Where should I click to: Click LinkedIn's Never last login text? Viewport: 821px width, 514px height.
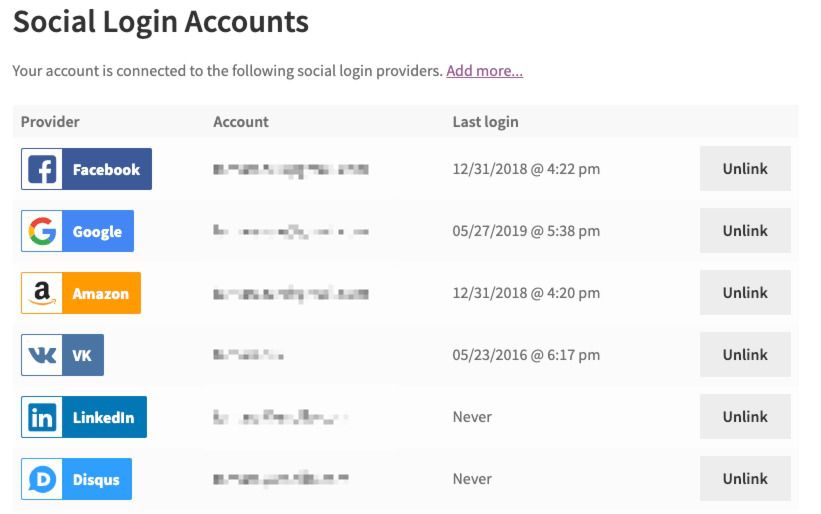(472, 417)
